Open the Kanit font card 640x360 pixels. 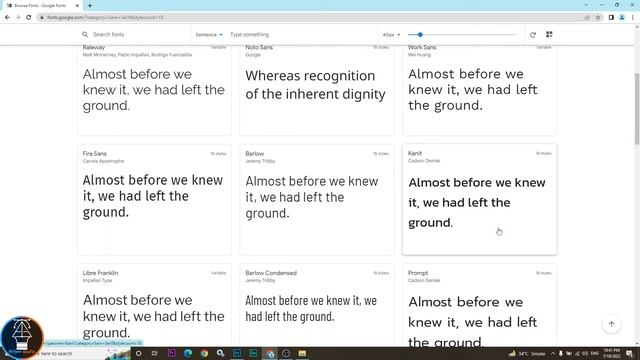point(480,200)
